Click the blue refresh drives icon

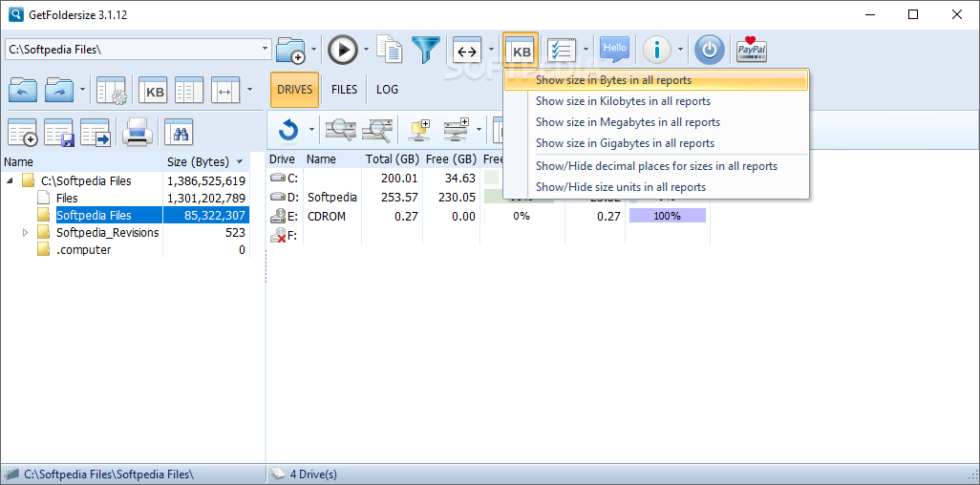click(x=288, y=130)
